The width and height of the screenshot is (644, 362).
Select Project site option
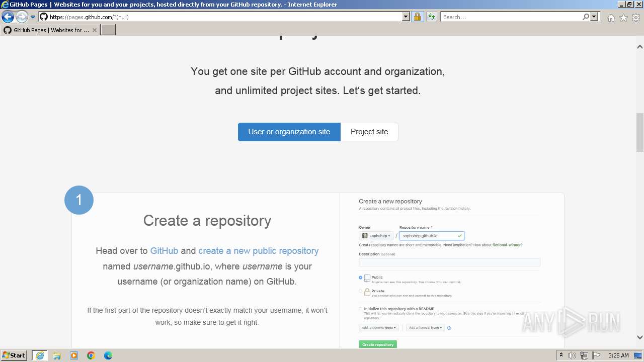click(369, 132)
